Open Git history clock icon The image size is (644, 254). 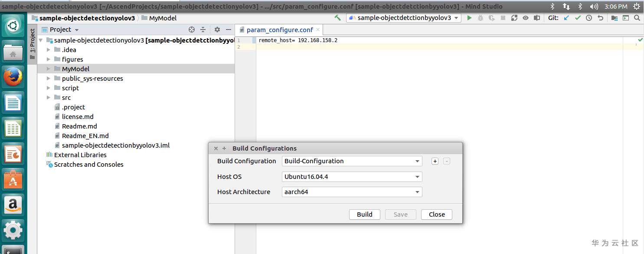(x=589, y=18)
